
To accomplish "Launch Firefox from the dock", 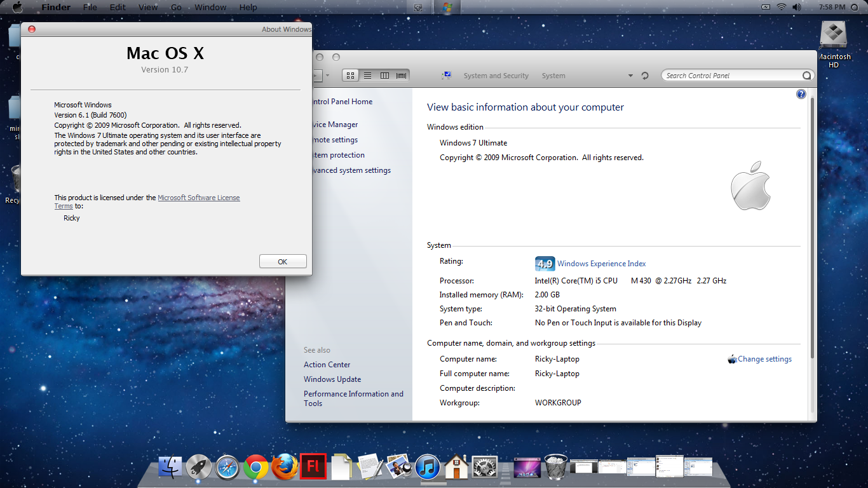I will 285,466.
